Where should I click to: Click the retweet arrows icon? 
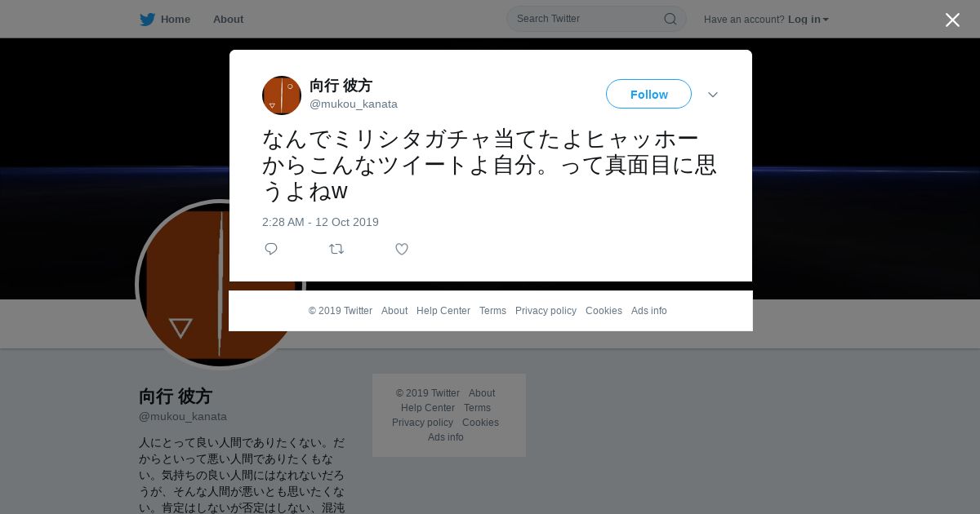coord(336,249)
